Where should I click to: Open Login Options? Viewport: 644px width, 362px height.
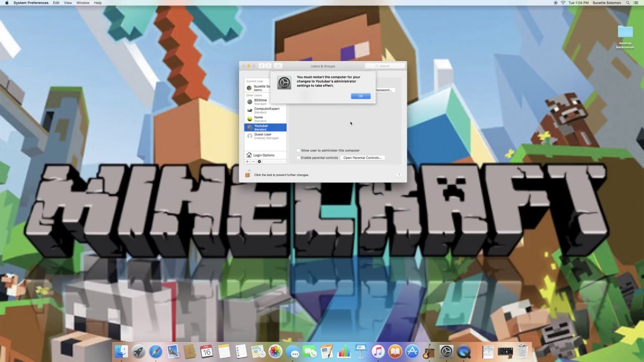pos(265,155)
